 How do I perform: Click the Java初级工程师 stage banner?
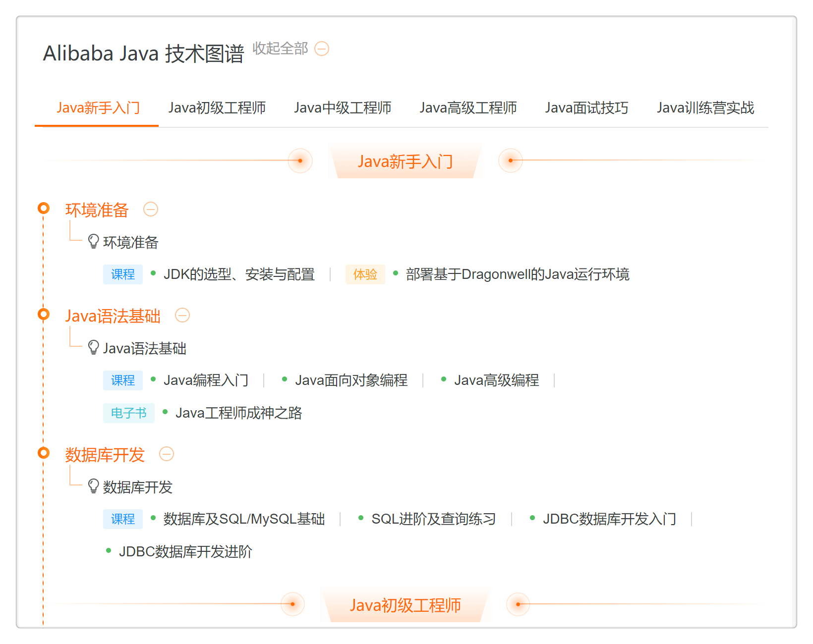coord(406,605)
